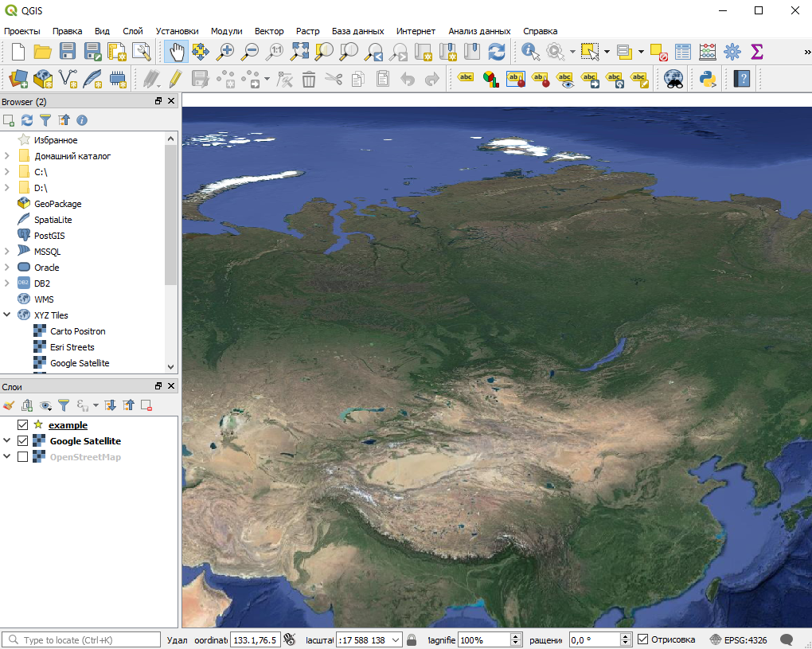
Task: Click the EPSG:4326 projection button
Action: coord(739,639)
